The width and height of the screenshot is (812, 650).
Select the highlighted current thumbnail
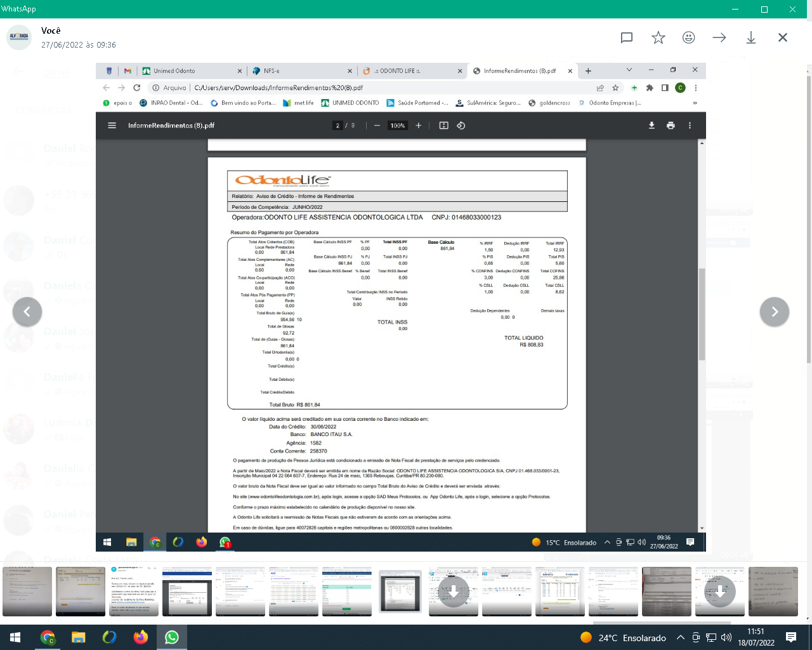point(400,592)
